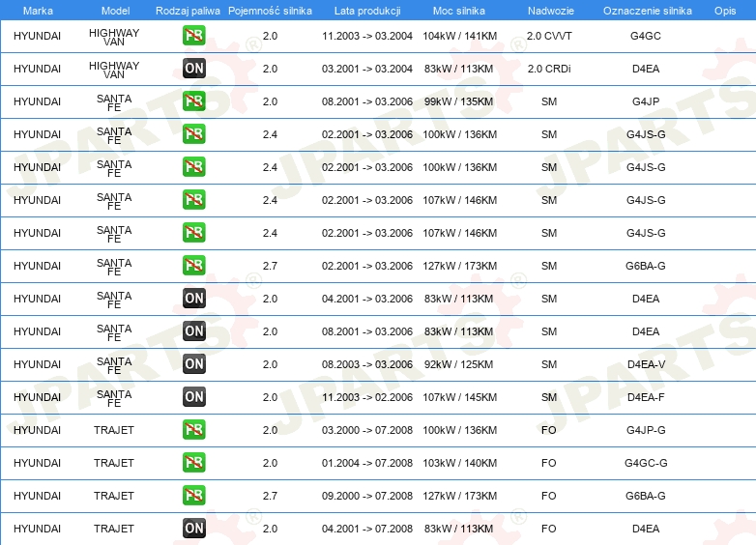Image resolution: width=756 pixels, height=545 pixels.
Task: Click the diesel ON icon for Trajet D4EA row
Action: click(x=193, y=529)
